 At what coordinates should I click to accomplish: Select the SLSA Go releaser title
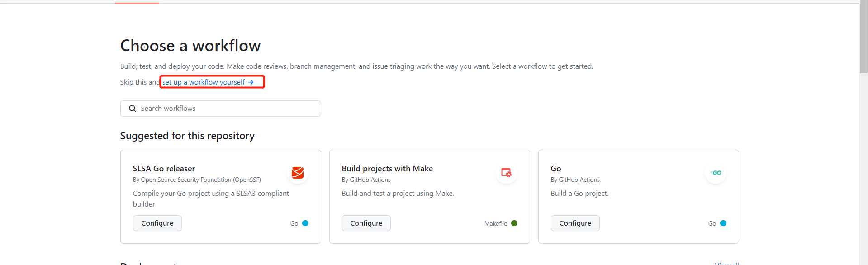164,169
